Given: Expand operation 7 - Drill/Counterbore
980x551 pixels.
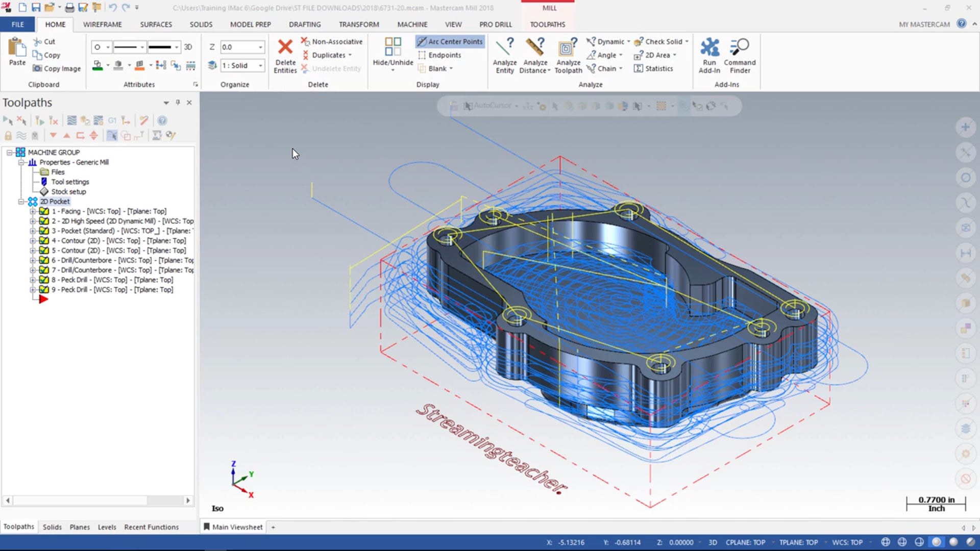Looking at the screenshot, I should [32, 270].
